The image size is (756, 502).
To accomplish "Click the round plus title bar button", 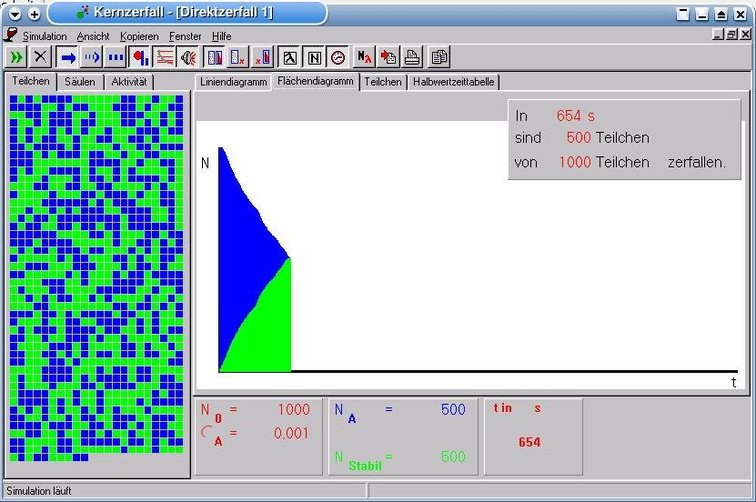I will (x=34, y=14).
